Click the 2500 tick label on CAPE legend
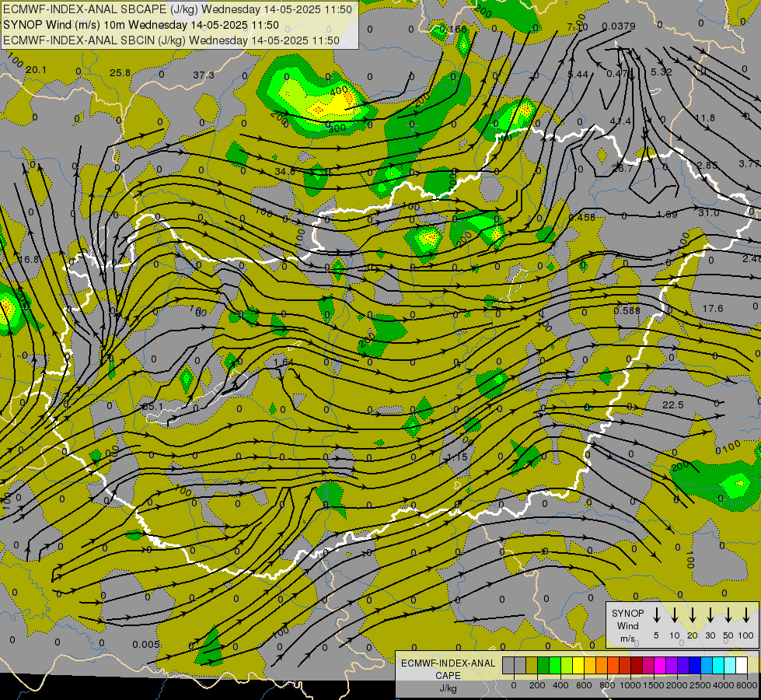This screenshot has height=700, width=761. coord(700,685)
